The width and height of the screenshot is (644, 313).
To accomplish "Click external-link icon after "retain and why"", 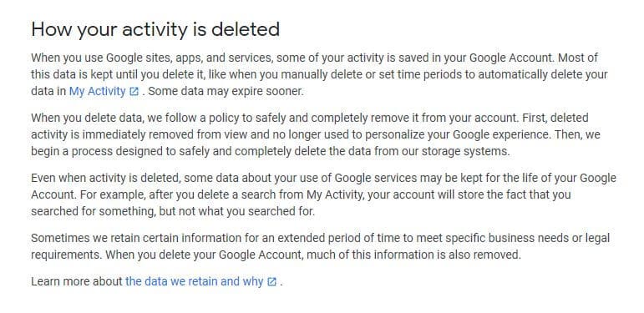I will point(272,282).
